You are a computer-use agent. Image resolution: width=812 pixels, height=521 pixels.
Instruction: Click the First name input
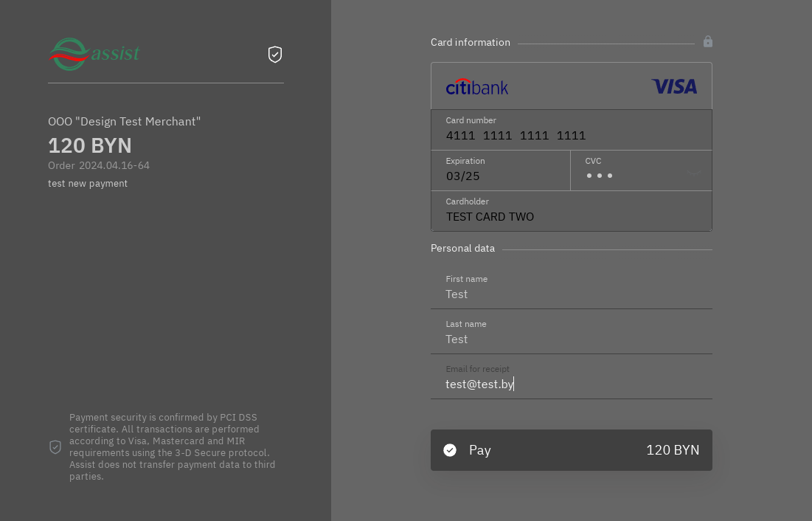(571, 294)
